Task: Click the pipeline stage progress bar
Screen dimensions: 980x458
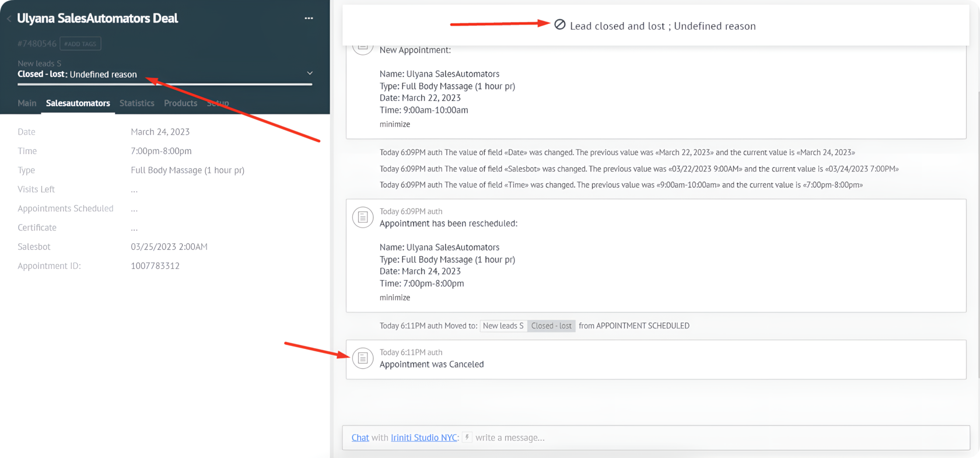Action: pyautogui.click(x=164, y=85)
